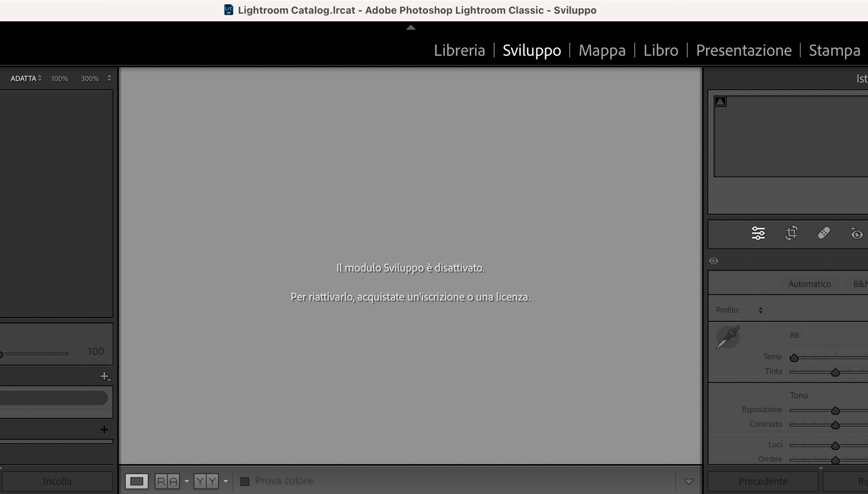The image size is (868, 494).
Task: Open the Y|Y before/after dropdown arrow
Action: point(226,482)
